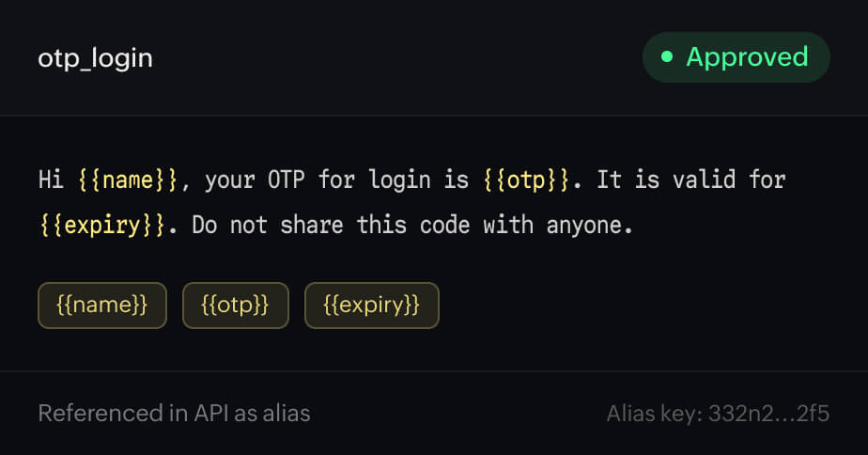
Task: Click the inline {{name}} placeholder in the message
Action: (x=128, y=180)
